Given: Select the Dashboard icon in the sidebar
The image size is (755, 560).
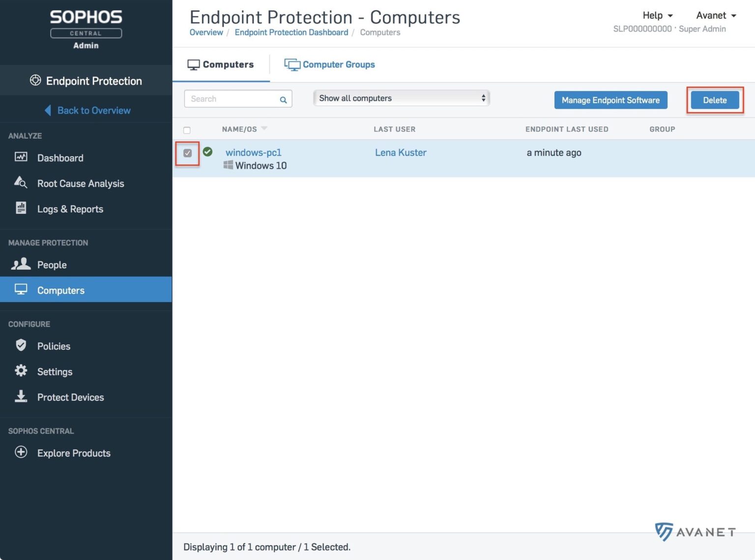Looking at the screenshot, I should [20, 157].
